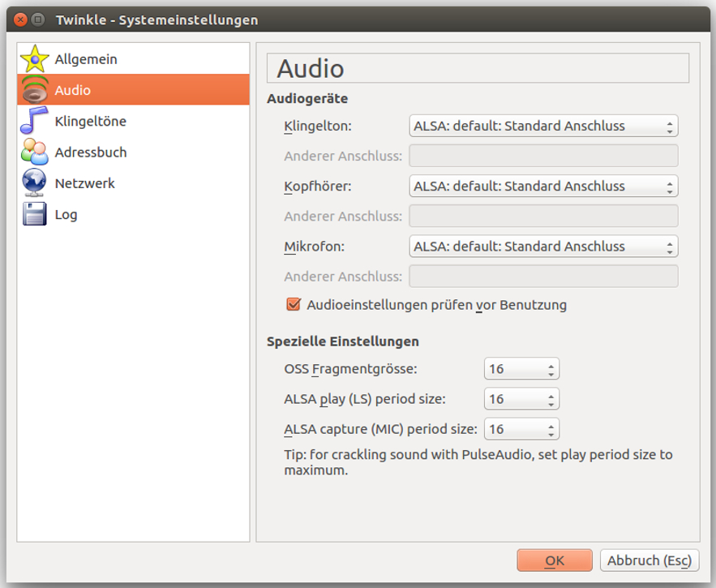Open the Klingelton device dropdown
The height and width of the screenshot is (588, 716).
(x=543, y=126)
